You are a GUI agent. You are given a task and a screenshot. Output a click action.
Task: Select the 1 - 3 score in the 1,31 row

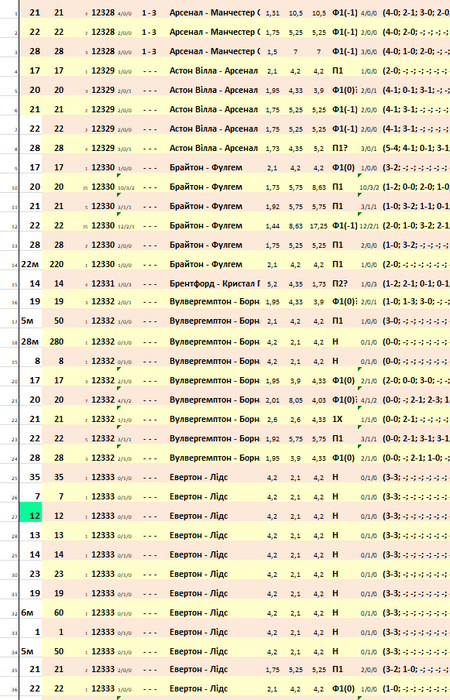coord(149,13)
